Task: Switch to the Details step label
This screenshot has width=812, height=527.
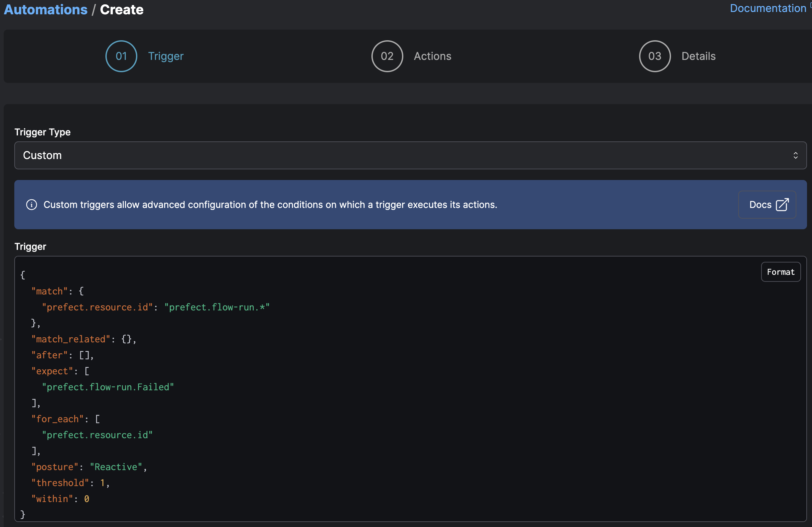Action: click(698, 56)
